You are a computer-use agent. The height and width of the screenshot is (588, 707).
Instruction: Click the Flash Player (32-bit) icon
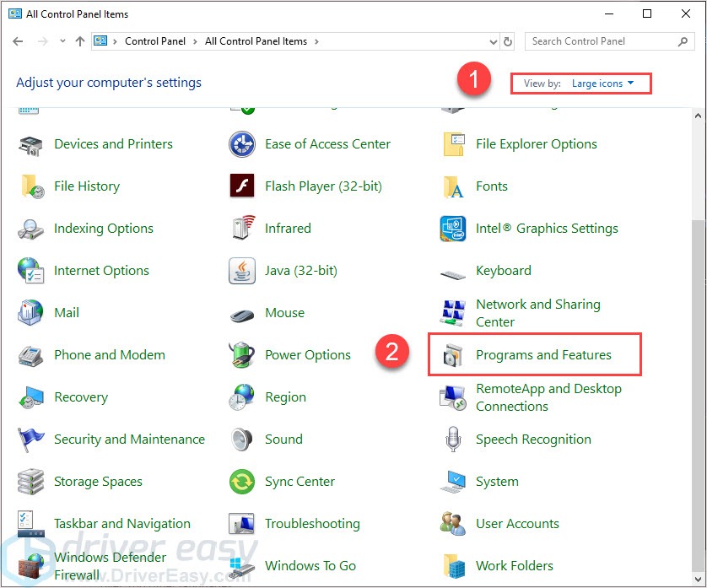click(x=242, y=186)
